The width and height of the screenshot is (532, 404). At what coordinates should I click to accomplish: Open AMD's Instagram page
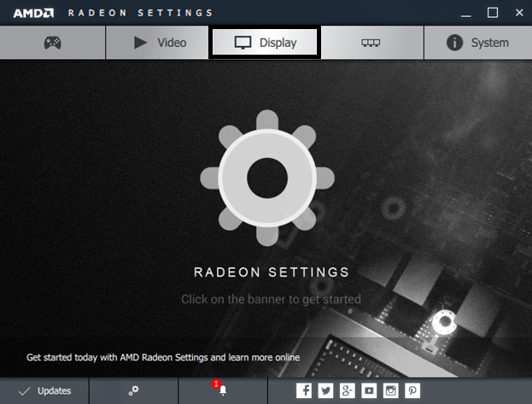pyautogui.click(x=391, y=390)
